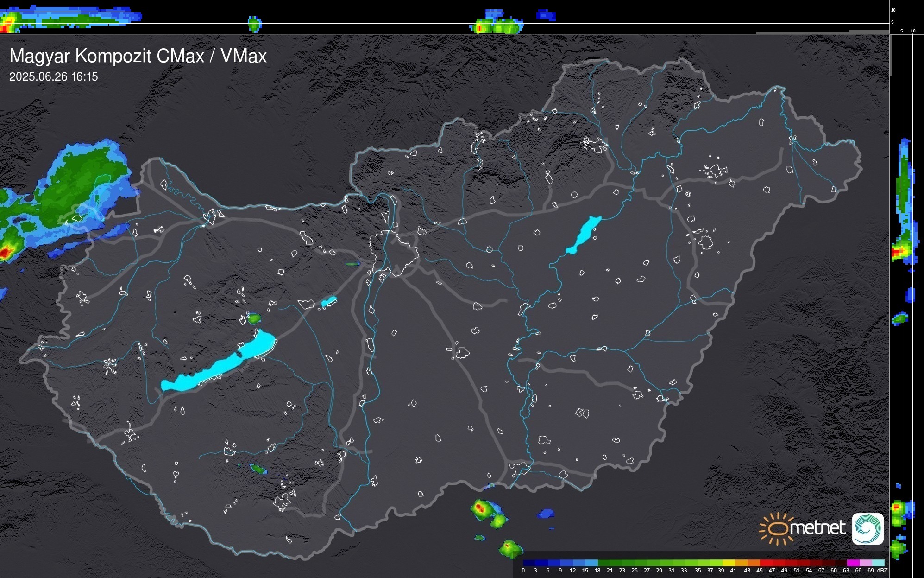The height and width of the screenshot is (578, 924).
Task: Click the teal swirl radar logo
Action: coord(867,528)
